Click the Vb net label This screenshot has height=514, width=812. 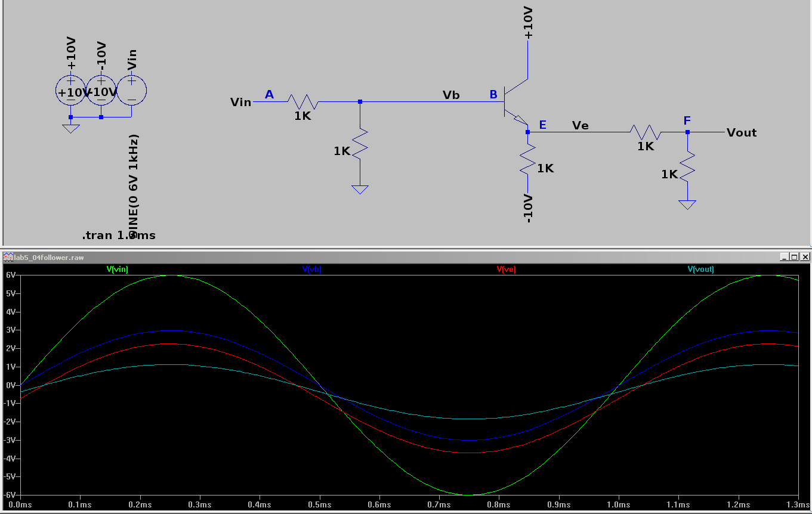pos(451,95)
